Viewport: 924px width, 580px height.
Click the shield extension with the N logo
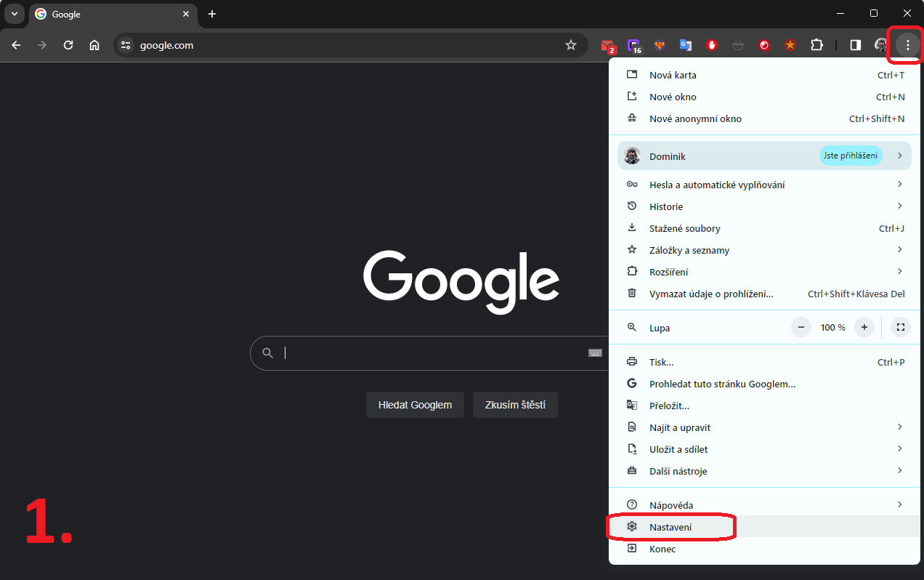[660, 45]
